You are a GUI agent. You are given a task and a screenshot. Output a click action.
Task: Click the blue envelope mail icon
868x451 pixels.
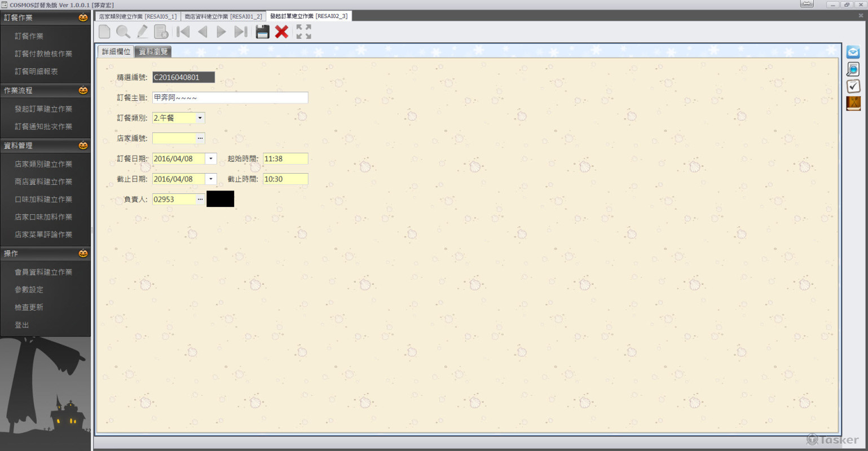point(853,52)
